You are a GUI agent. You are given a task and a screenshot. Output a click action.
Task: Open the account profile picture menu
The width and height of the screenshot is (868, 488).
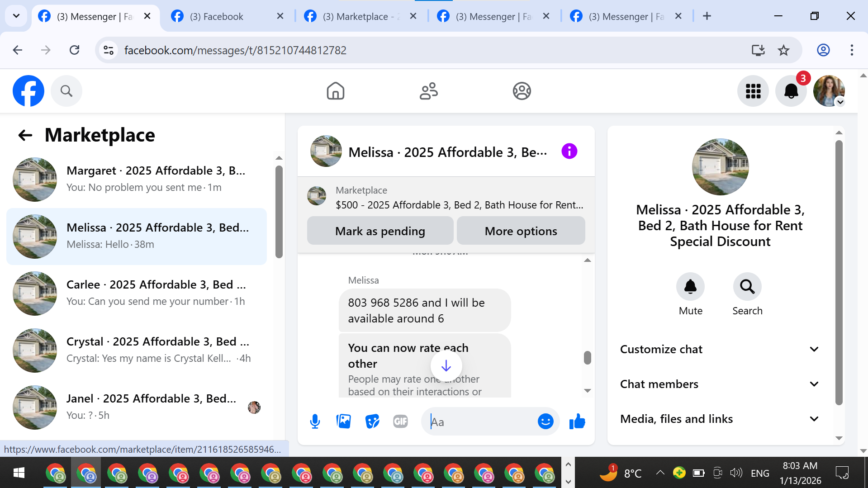coord(829,91)
